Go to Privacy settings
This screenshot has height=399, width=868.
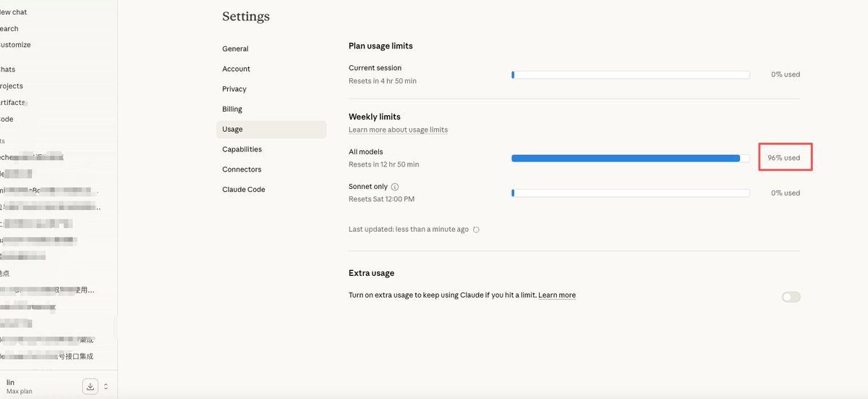click(x=234, y=89)
